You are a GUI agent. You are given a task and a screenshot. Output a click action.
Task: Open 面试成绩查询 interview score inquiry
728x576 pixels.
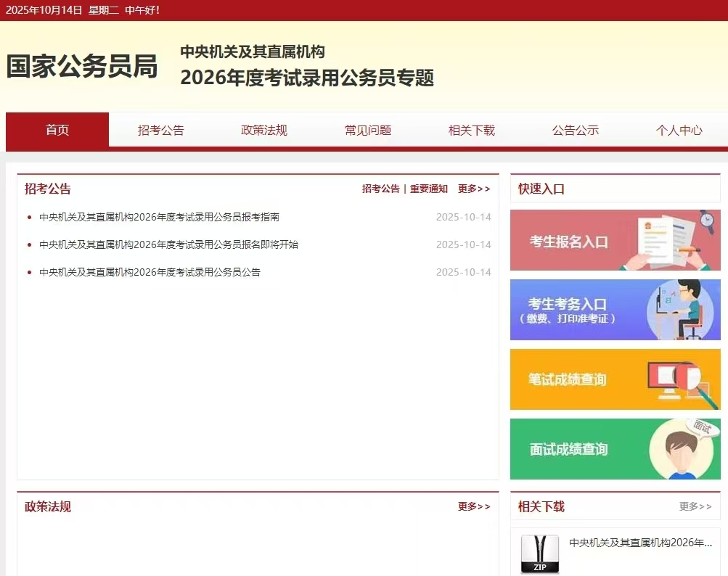tap(614, 449)
